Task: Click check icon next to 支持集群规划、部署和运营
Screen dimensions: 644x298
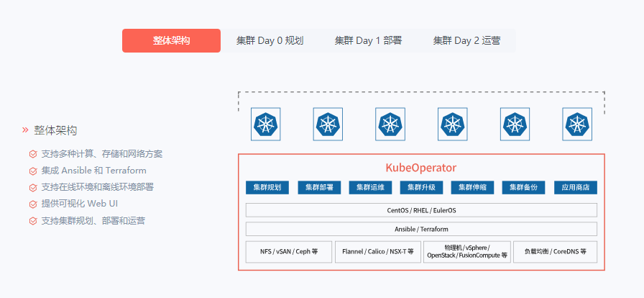Action: click(x=33, y=221)
